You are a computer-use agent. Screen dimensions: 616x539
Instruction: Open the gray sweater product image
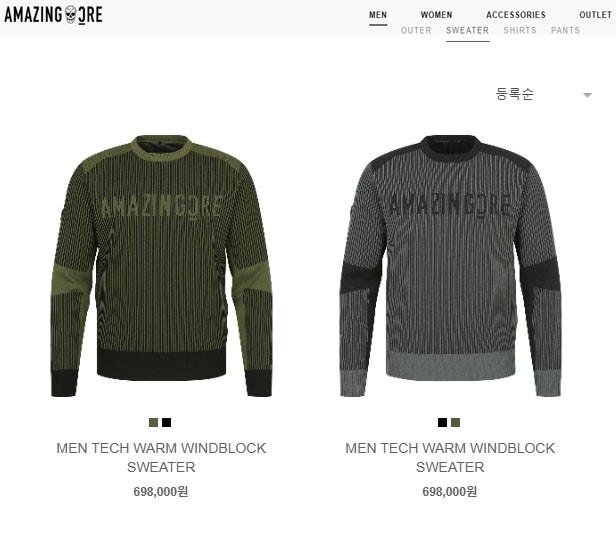[450, 266]
